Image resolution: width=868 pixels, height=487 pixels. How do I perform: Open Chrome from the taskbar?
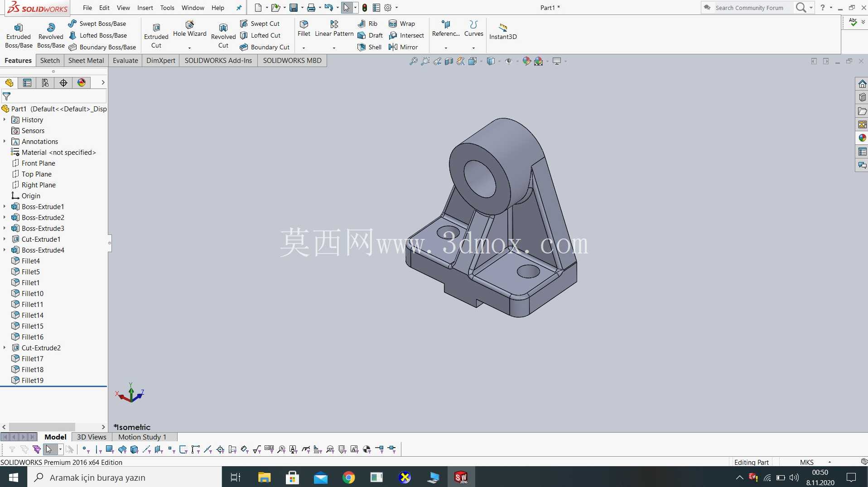[x=348, y=477]
